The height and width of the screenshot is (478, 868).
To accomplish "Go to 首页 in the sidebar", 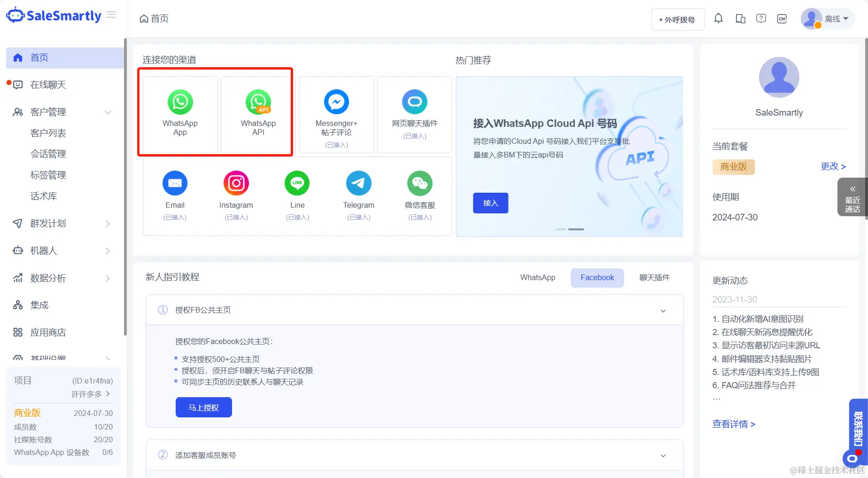I will [x=65, y=58].
